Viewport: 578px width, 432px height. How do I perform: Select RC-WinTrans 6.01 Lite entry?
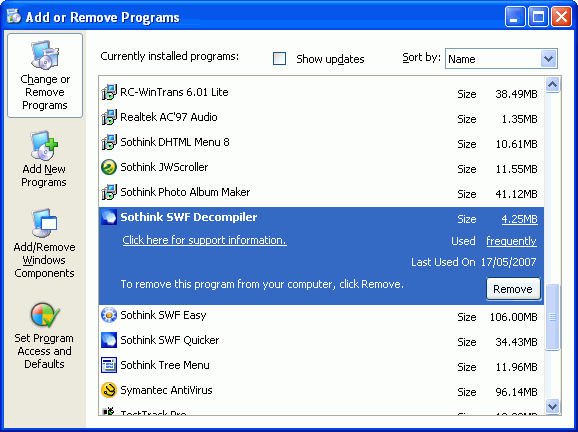[321, 92]
